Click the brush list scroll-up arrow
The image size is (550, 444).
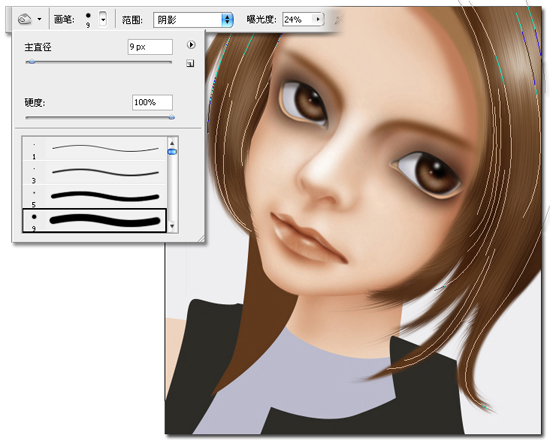pos(172,143)
